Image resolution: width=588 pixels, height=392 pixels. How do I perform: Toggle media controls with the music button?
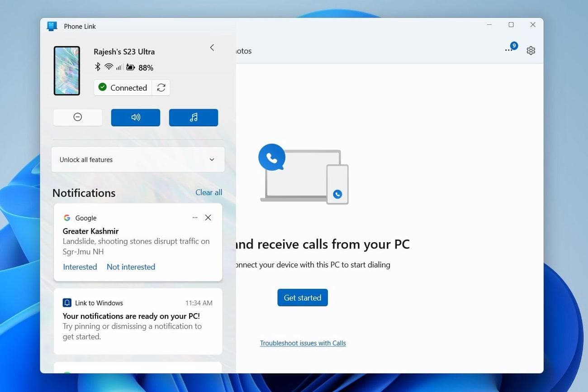193,117
